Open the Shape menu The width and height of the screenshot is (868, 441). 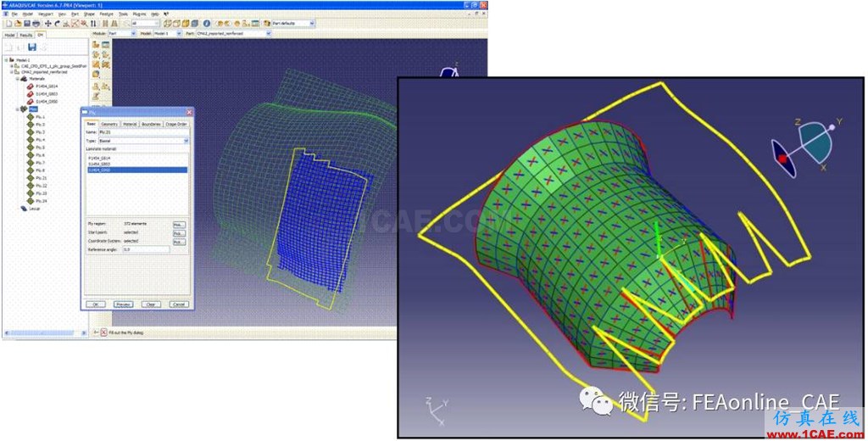coord(89,14)
